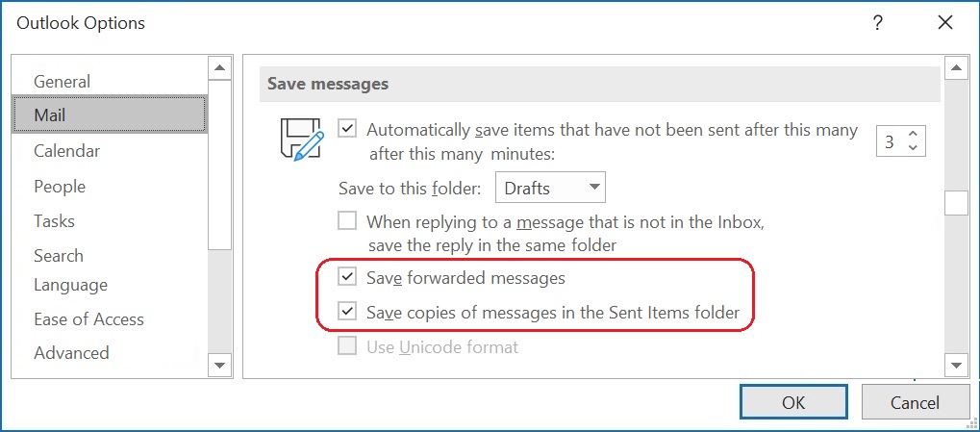Uncheck Save forwarded messages
Screen dimensions: 980x432
click(x=347, y=278)
